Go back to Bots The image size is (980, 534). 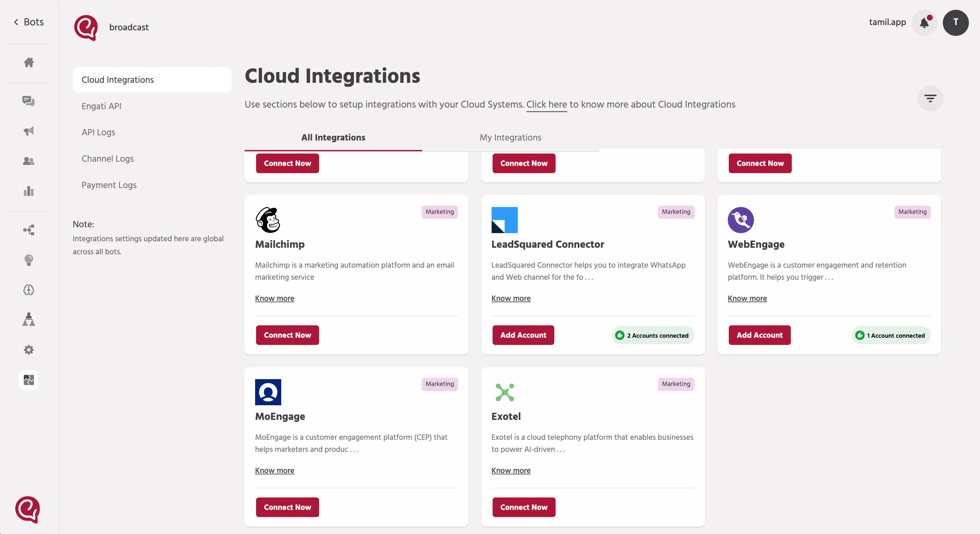pyautogui.click(x=28, y=22)
